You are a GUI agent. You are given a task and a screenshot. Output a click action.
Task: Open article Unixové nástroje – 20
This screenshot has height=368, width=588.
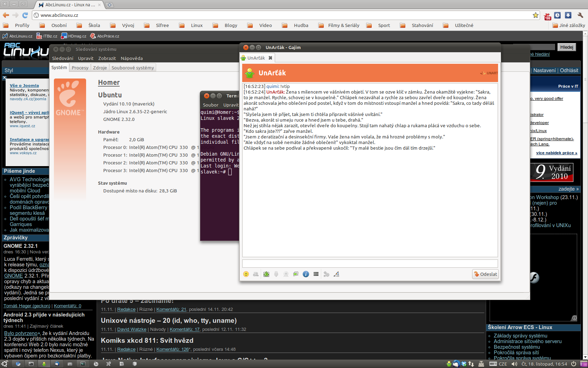[169, 321]
